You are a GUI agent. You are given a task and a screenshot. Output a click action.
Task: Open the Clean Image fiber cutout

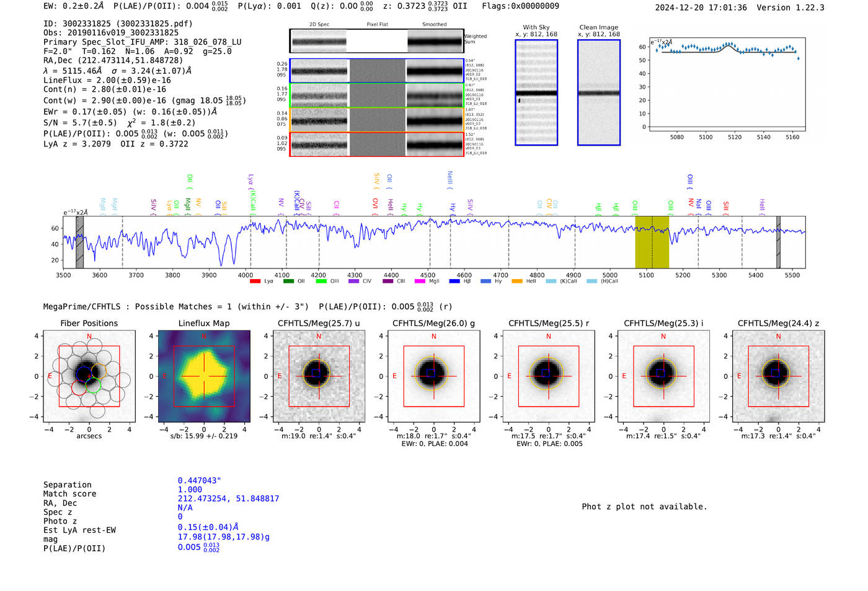coord(599,92)
